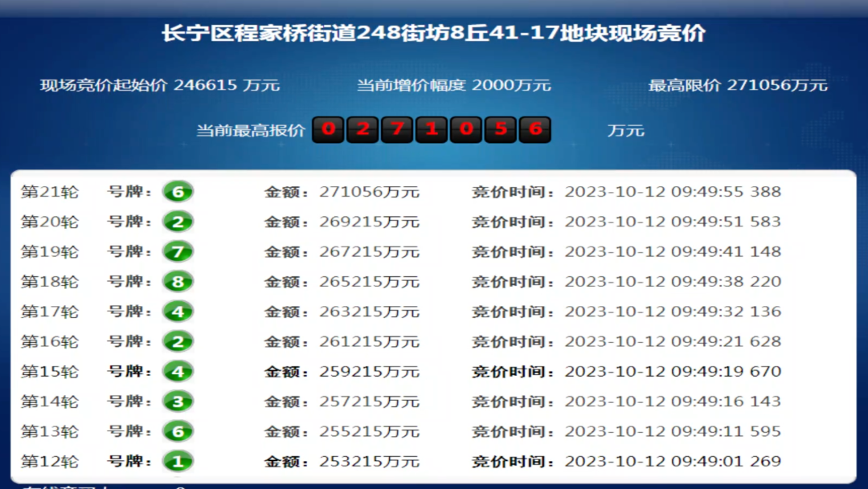Click the green 4 badge in 第17轮 row
868x489 pixels.
tap(178, 312)
